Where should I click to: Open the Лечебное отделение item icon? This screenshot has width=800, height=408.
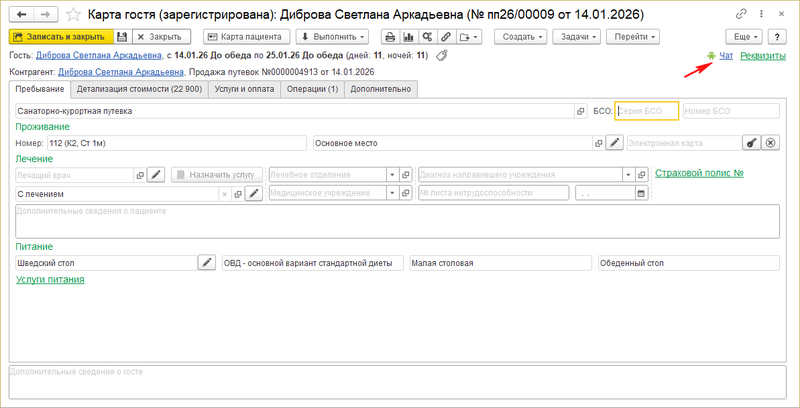(x=405, y=175)
